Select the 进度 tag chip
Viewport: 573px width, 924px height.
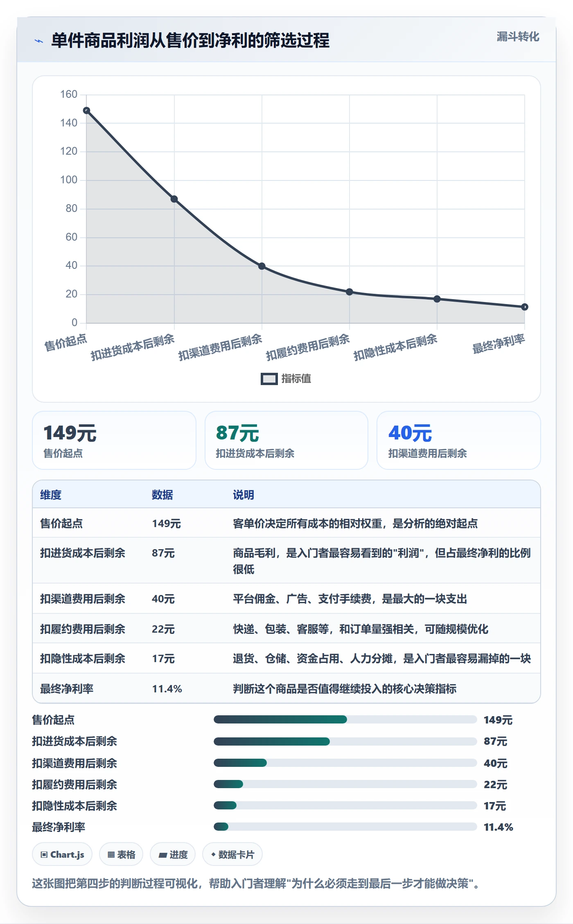173,854
